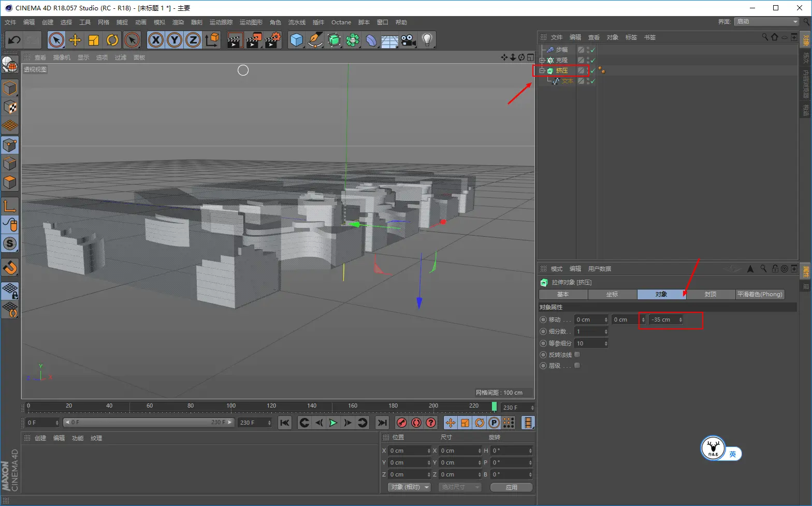812x506 pixels.
Task: Click the timeline ruler at frame 100
Action: click(x=231, y=407)
